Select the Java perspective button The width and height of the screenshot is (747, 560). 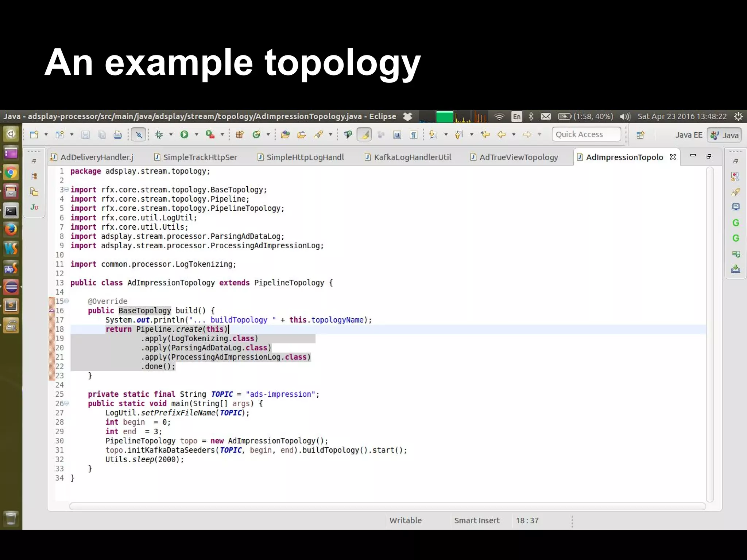(x=724, y=135)
